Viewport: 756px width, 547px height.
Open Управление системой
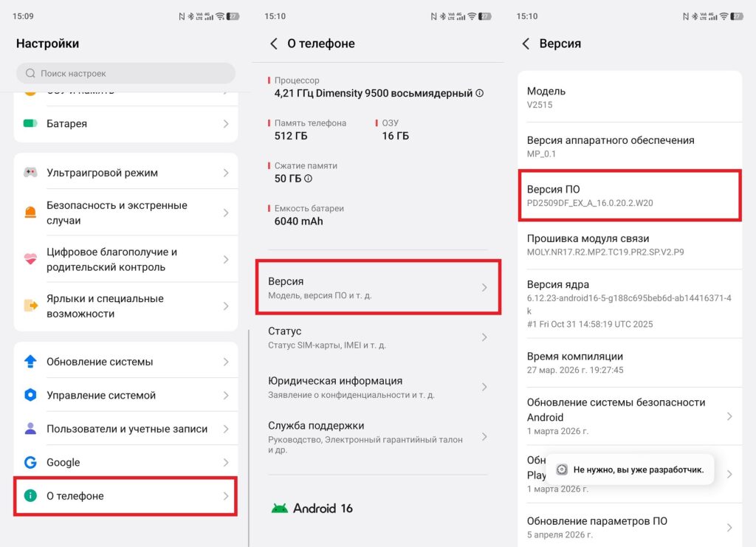[x=126, y=395]
